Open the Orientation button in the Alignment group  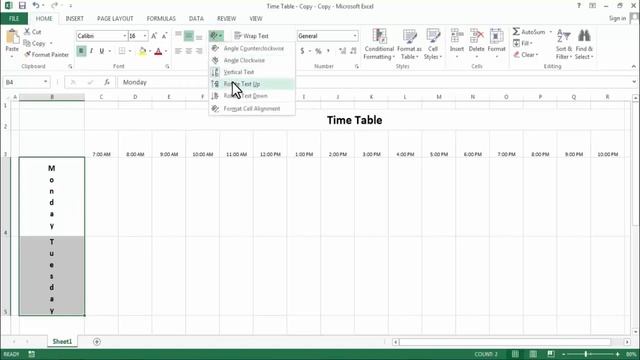pos(216,36)
